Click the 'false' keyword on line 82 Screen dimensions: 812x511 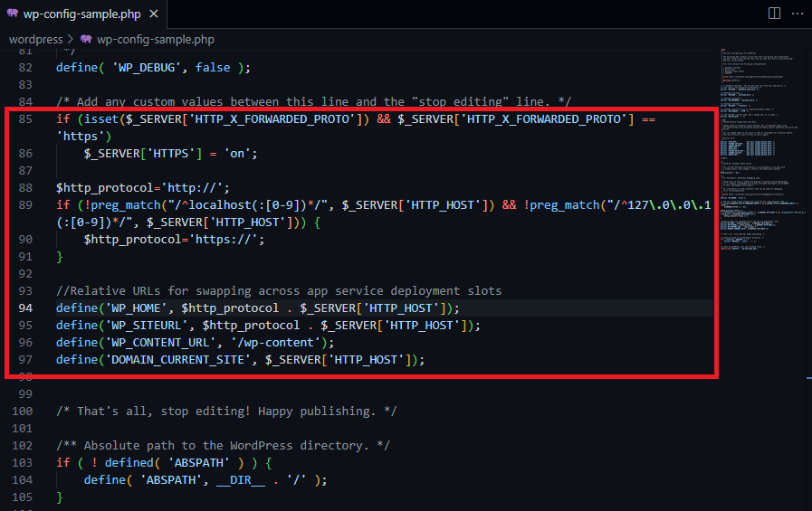[213, 68]
